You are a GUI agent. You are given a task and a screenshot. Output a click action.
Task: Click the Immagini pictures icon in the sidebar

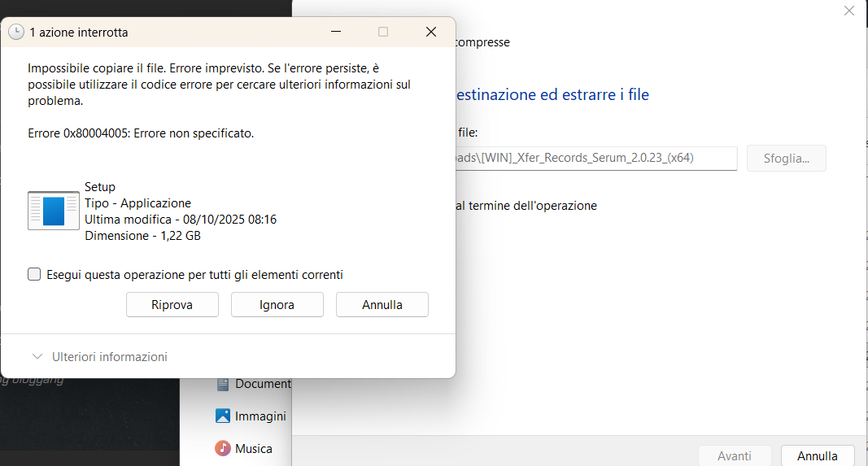(x=223, y=416)
